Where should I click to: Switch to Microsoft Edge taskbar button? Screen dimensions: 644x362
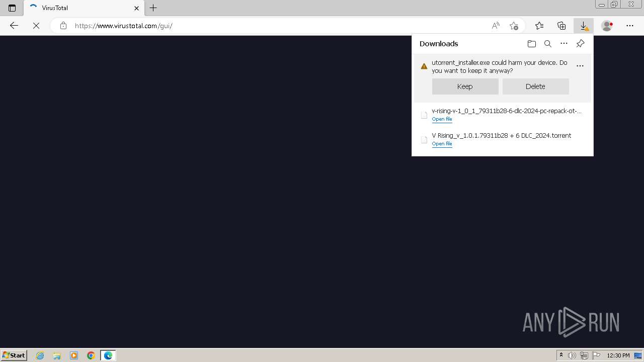(108, 355)
